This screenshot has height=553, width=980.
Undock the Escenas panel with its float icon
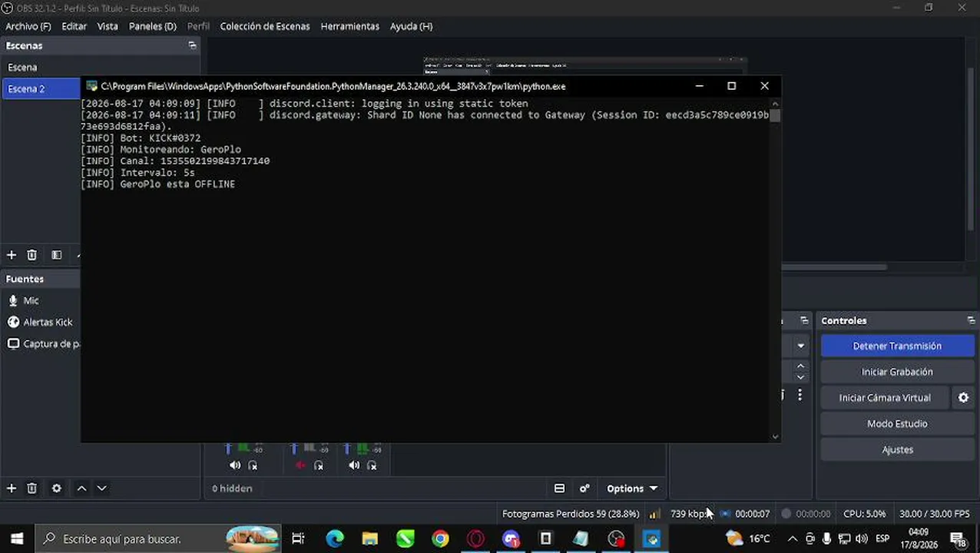pyautogui.click(x=192, y=45)
